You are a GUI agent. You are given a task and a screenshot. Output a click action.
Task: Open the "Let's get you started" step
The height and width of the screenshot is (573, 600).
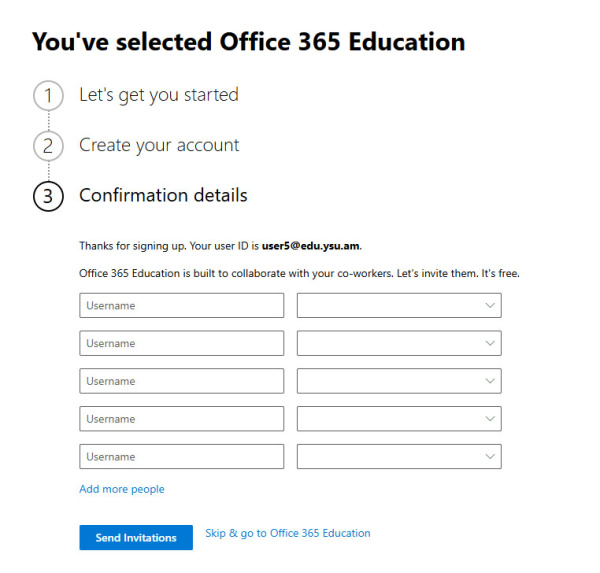159,95
